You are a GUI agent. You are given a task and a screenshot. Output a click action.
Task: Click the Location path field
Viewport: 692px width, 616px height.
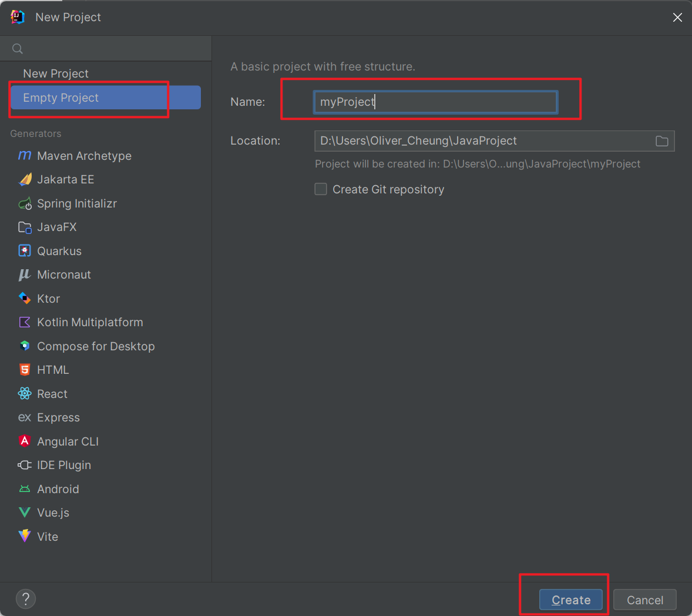tap(494, 141)
